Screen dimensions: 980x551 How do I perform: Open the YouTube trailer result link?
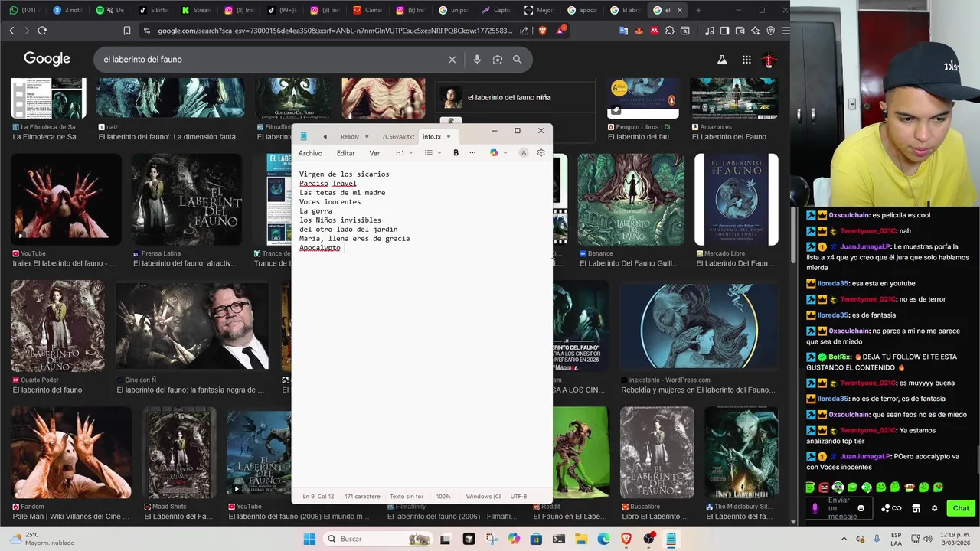pos(64,263)
